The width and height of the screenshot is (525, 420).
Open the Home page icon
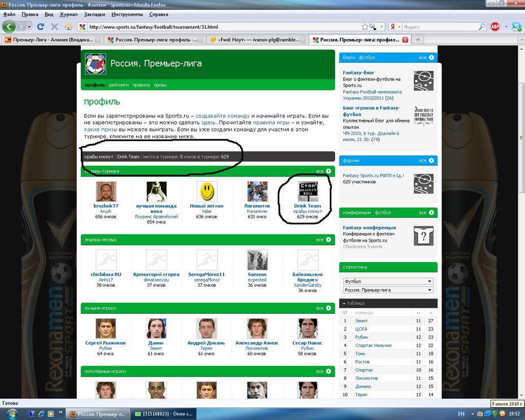[68, 27]
